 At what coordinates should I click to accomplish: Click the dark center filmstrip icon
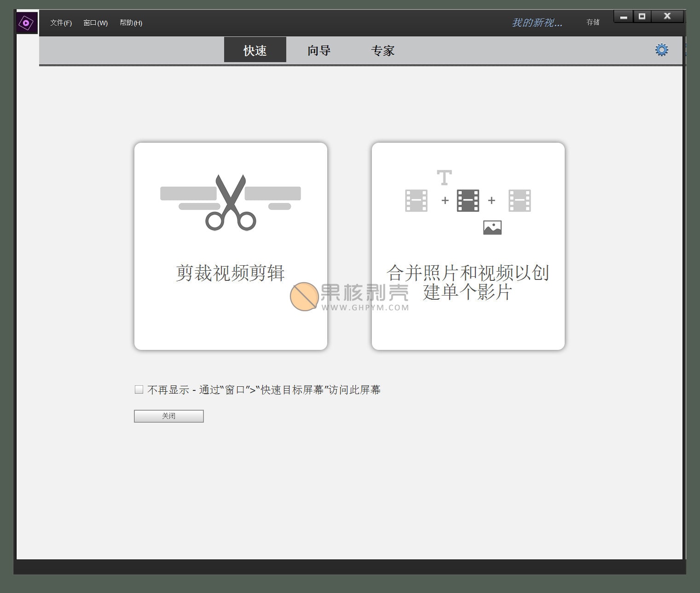click(x=468, y=200)
